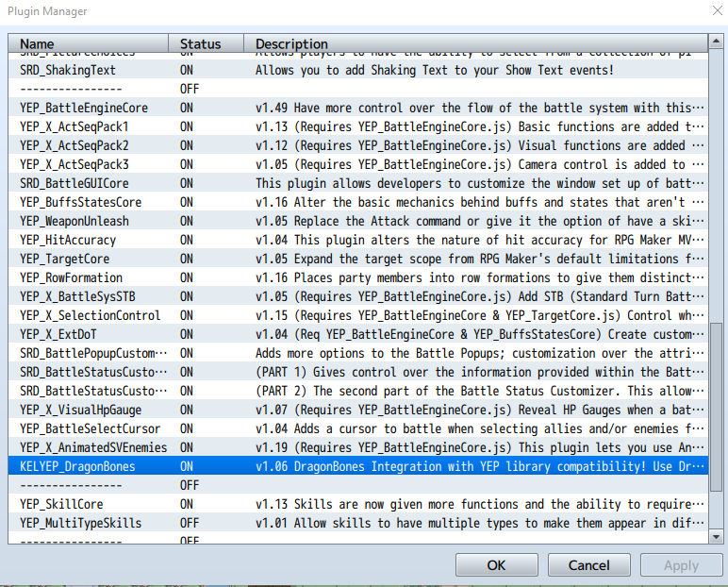Screen dimensions: 728x587
Task: Select the YEP_SkillCore plugin
Action: (358, 504)
